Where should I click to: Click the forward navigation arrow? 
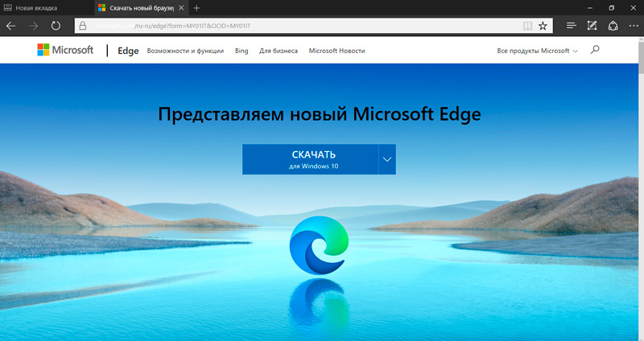tap(33, 26)
